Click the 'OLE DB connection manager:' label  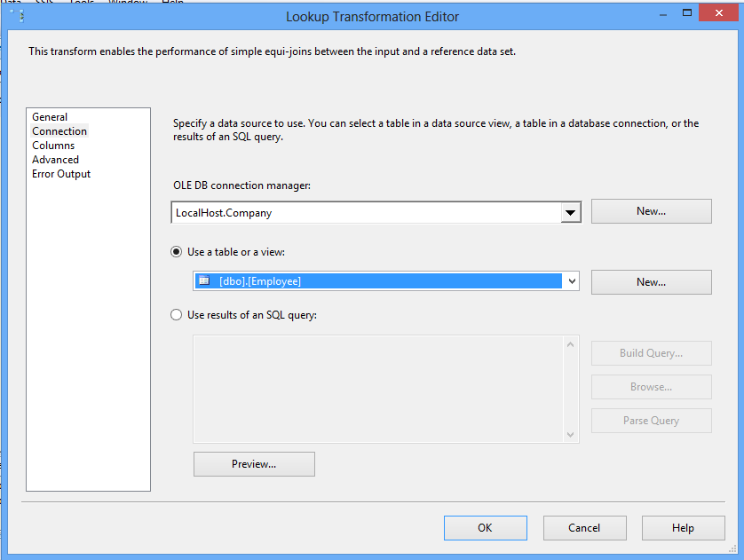pos(241,185)
